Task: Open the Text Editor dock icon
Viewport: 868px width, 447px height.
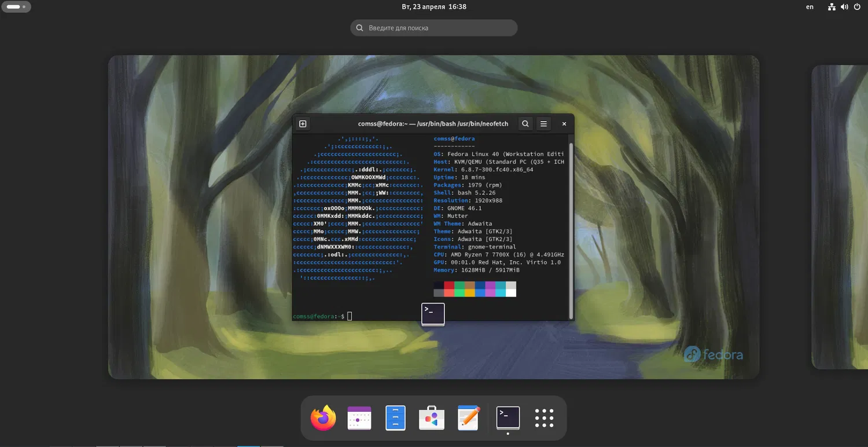Action: pos(468,418)
